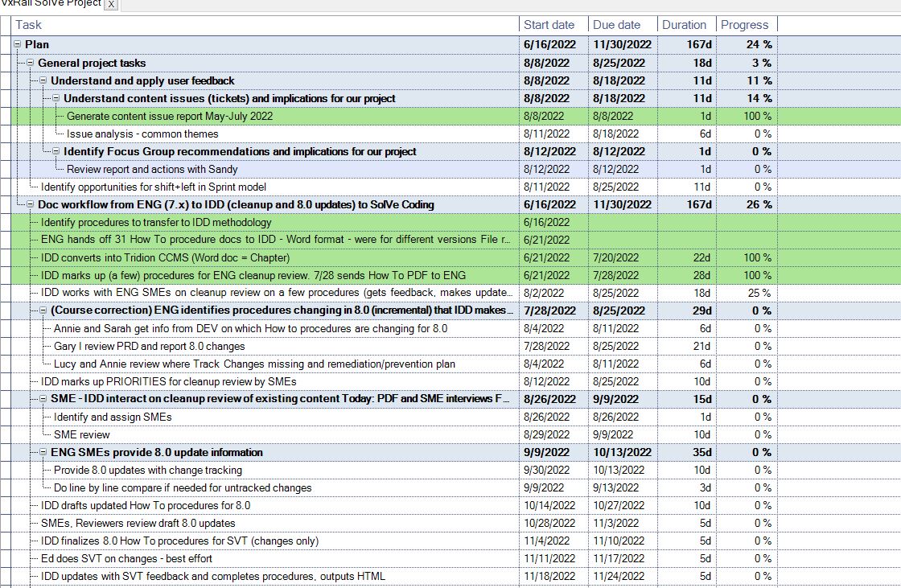The height and width of the screenshot is (588, 901).
Task: Click the Duration column header
Action: click(x=684, y=25)
